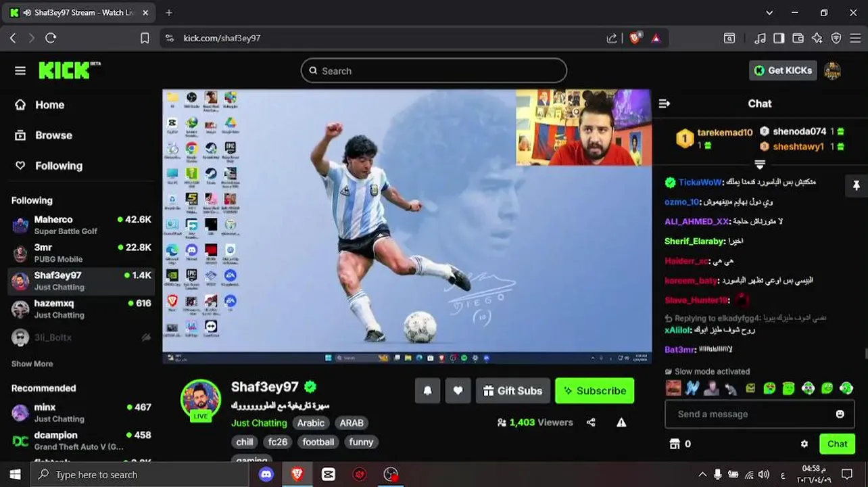Open the tab search dropdown arrow
The image size is (868, 487).
point(769,13)
